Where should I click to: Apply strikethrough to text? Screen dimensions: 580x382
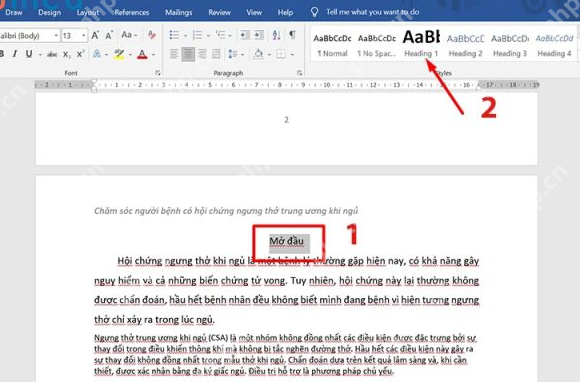pos(52,54)
